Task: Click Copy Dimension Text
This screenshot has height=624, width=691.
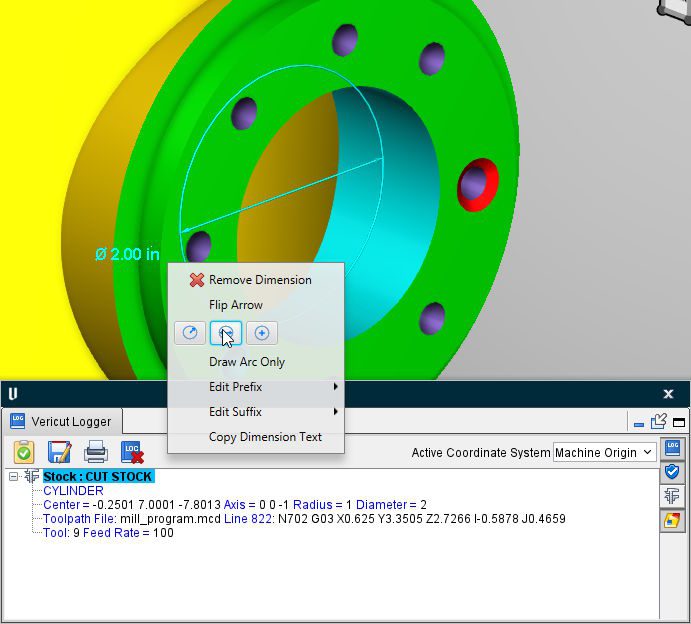Action: pyautogui.click(x=265, y=437)
